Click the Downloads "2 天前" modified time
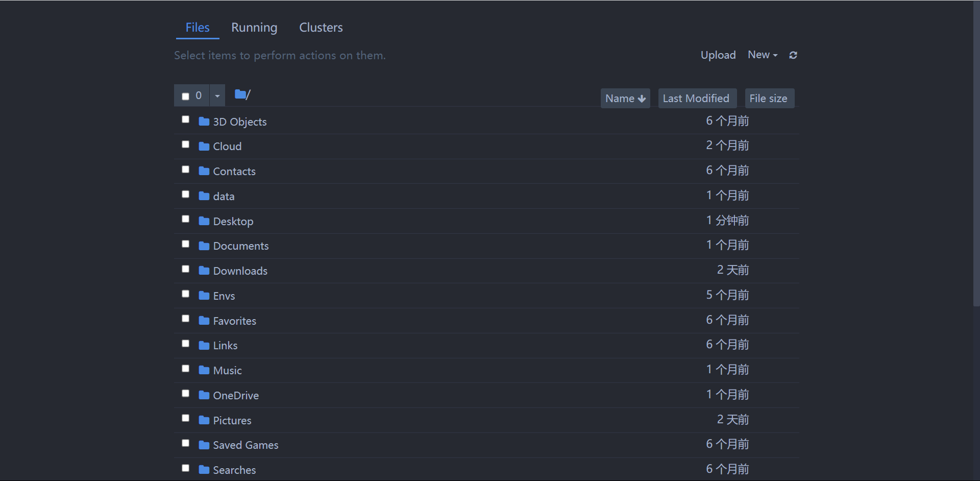 click(733, 270)
